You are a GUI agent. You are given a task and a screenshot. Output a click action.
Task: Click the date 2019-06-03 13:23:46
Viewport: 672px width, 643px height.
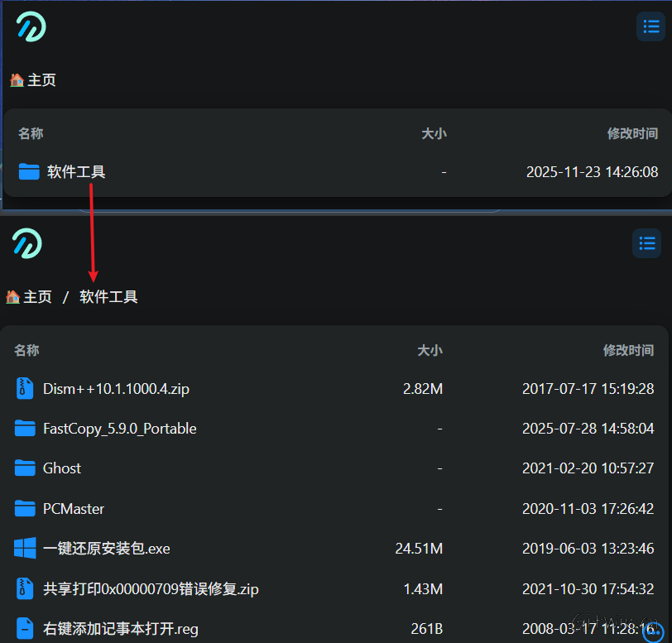pos(588,549)
